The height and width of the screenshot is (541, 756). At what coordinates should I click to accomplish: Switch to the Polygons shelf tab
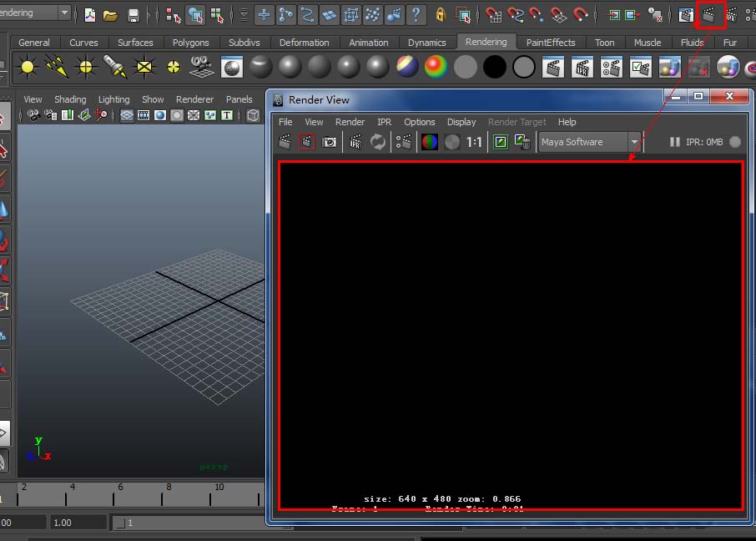coord(190,43)
